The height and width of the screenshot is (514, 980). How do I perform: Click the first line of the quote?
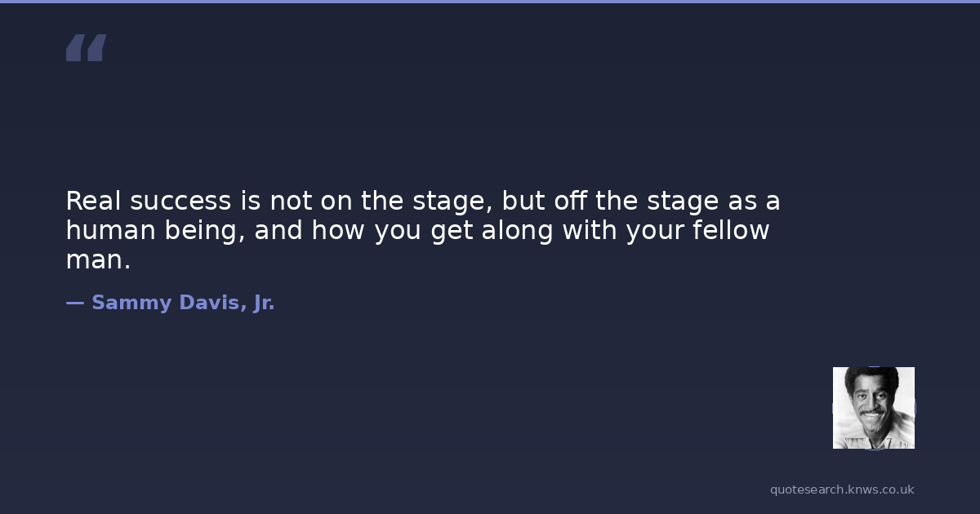click(x=423, y=201)
